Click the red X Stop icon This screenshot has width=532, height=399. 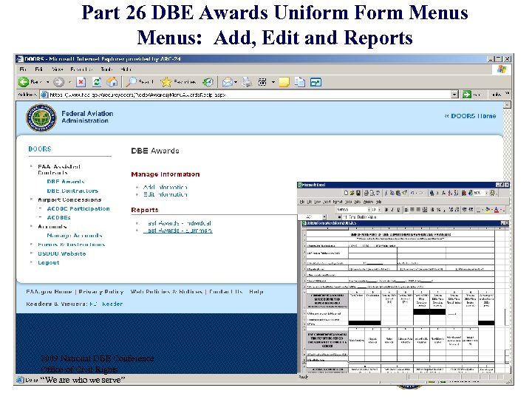click(81, 82)
